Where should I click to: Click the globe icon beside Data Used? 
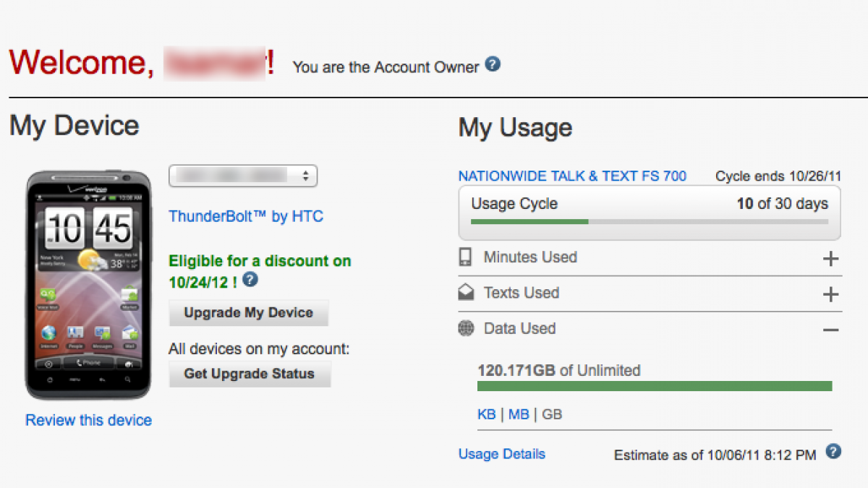466,329
